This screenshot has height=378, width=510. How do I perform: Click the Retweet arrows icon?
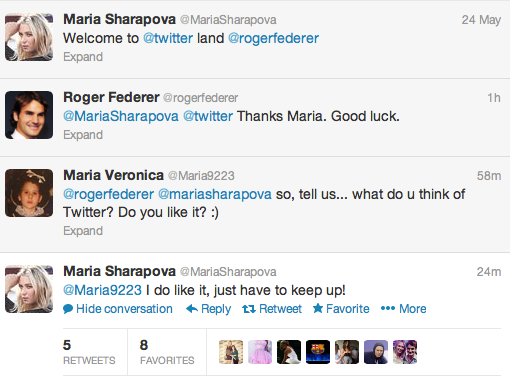249,309
